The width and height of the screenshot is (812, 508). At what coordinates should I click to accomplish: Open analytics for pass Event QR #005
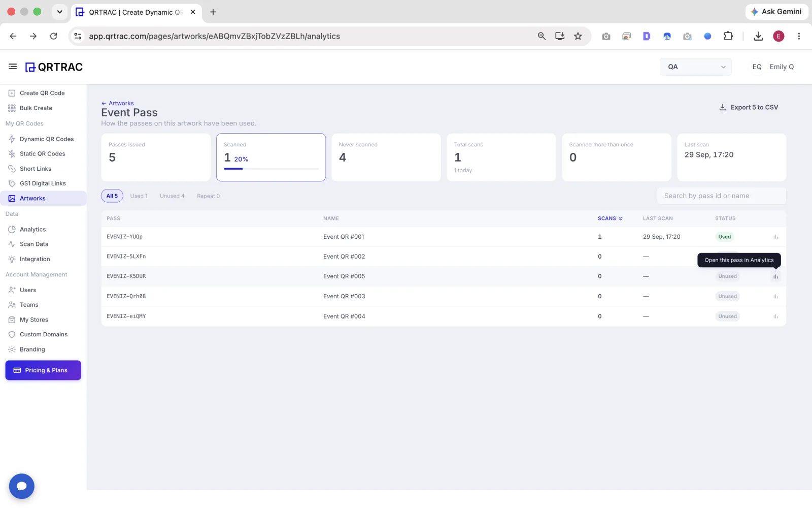tap(775, 276)
